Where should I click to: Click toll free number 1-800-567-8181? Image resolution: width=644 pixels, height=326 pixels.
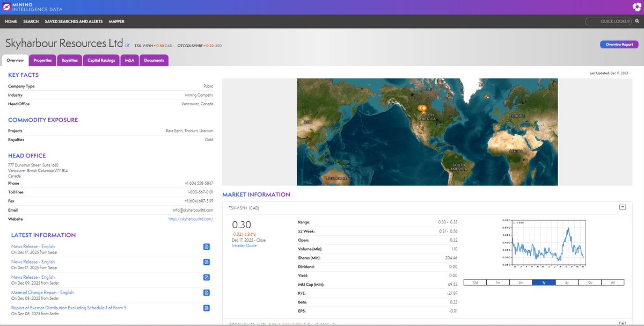point(200,192)
